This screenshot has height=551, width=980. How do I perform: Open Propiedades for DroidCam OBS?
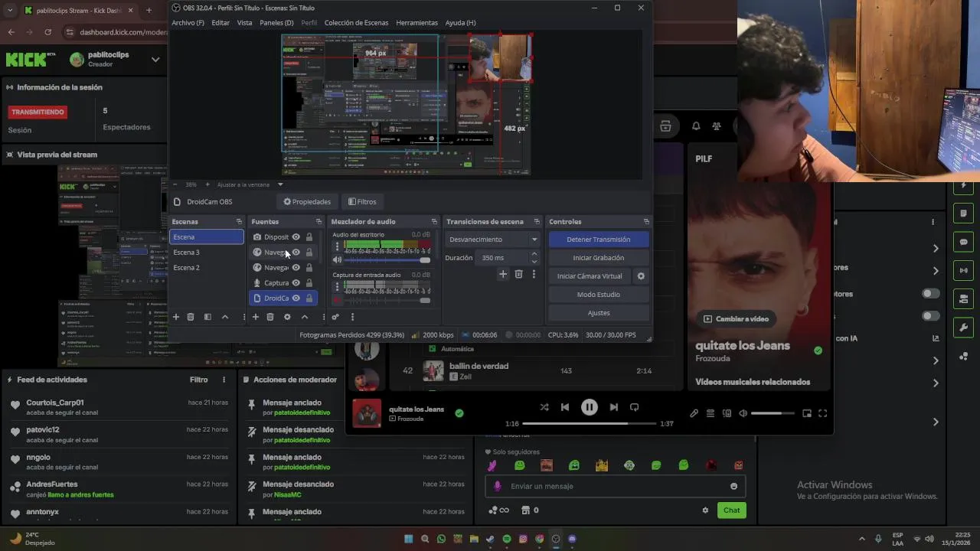click(307, 202)
